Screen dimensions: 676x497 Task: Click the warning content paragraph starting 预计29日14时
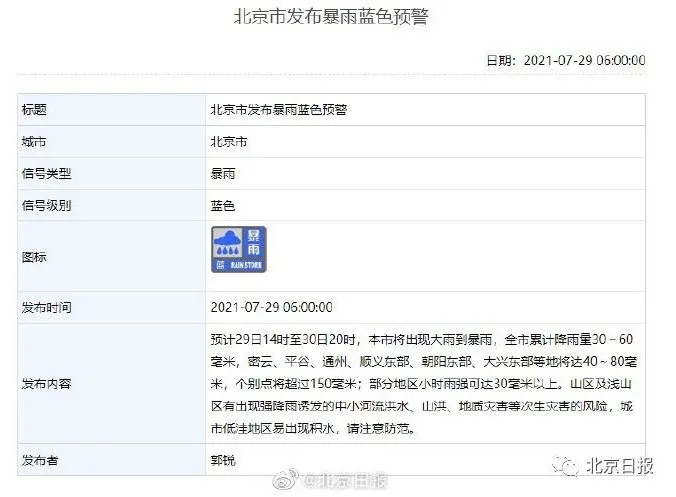(424, 384)
